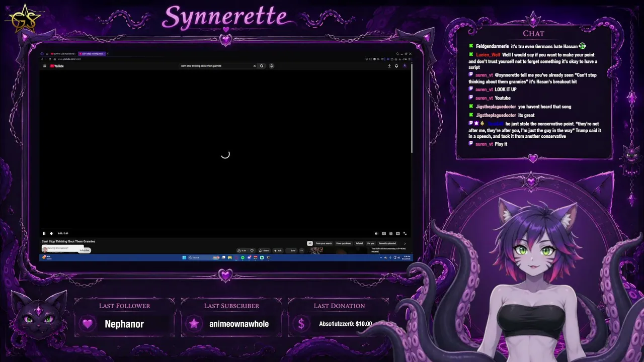Select the "Related" filter chip

(x=359, y=243)
